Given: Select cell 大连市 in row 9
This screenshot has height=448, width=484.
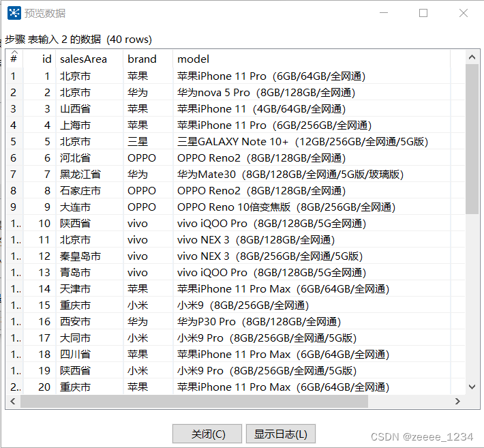Looking at the screenshot, I should [89, 207].
